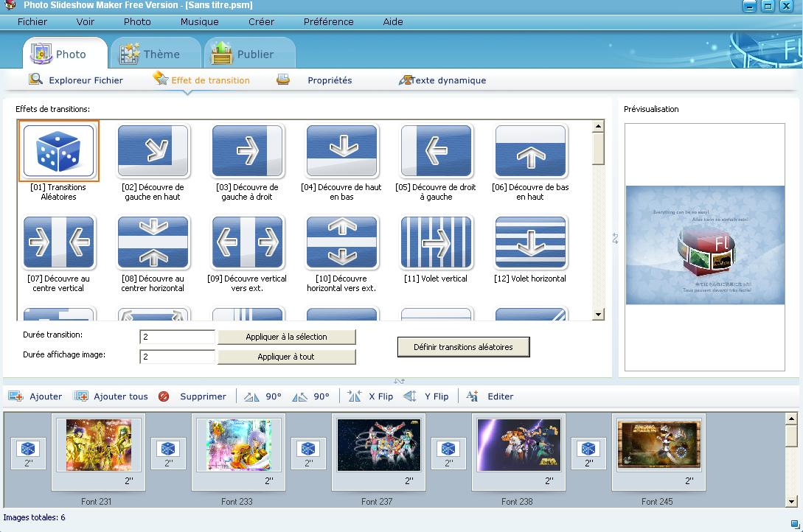Choose the Découvre de gauche en haut effect

[153, 151]
